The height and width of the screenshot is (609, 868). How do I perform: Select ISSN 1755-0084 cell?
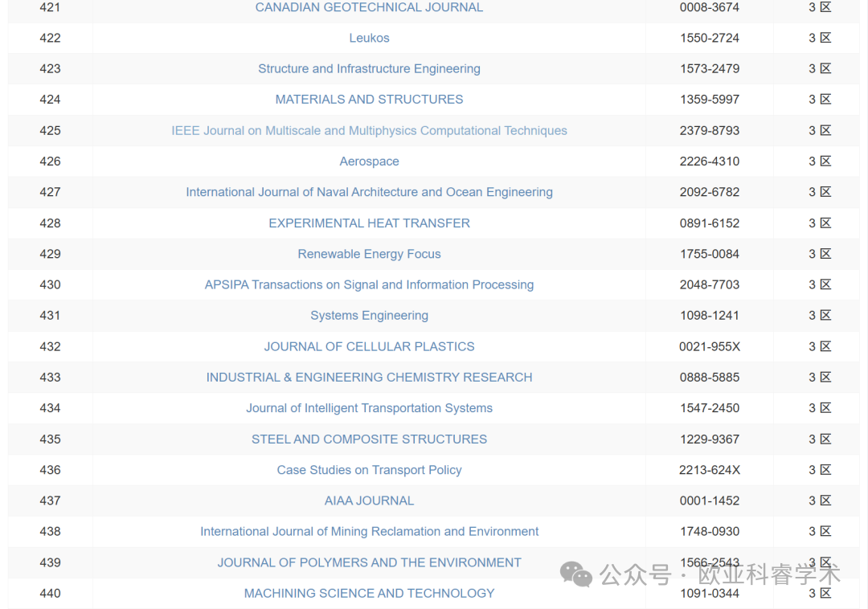[710, 254]
